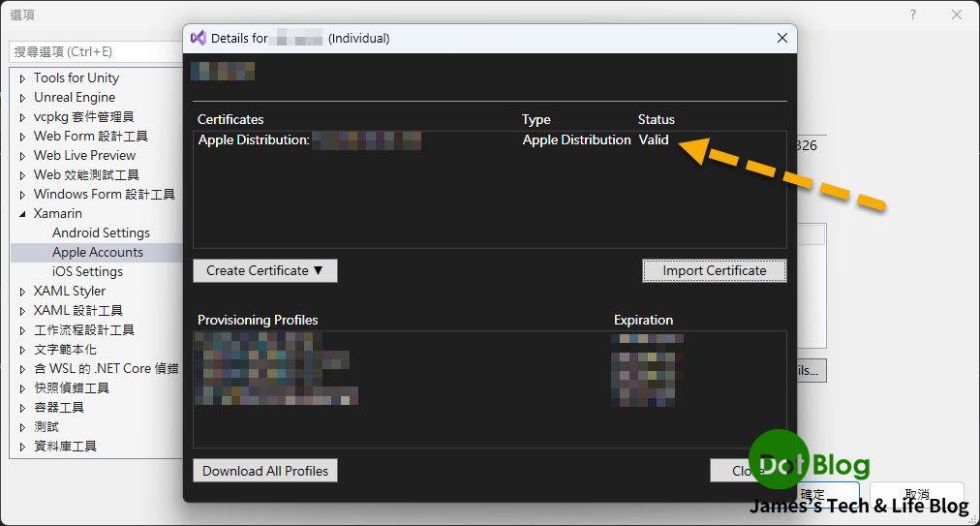Open the Create Certificate dropdown
980x526 pixels.
[264, 270]
